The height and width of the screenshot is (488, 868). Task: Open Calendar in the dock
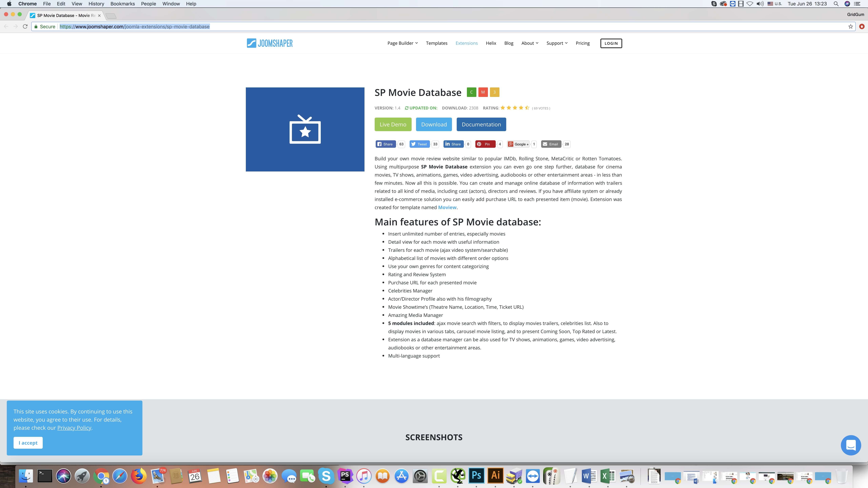(x=195, y=476)
